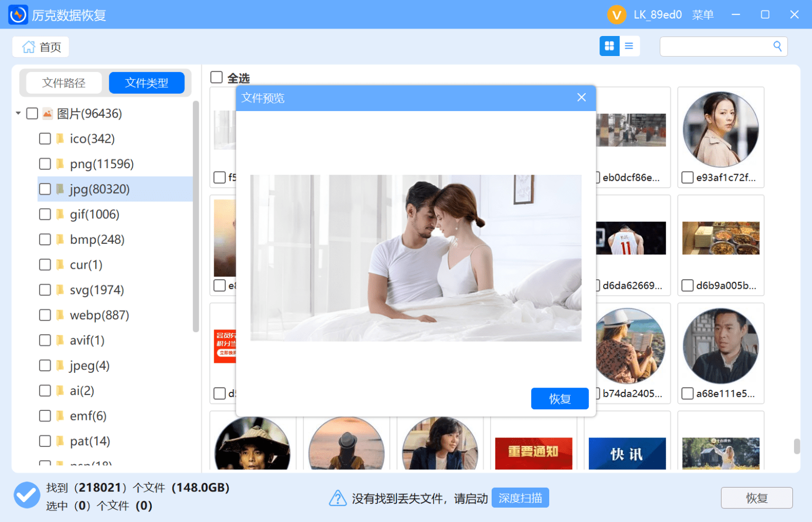Start a 深度扫描 deep scan

point(520,497)
